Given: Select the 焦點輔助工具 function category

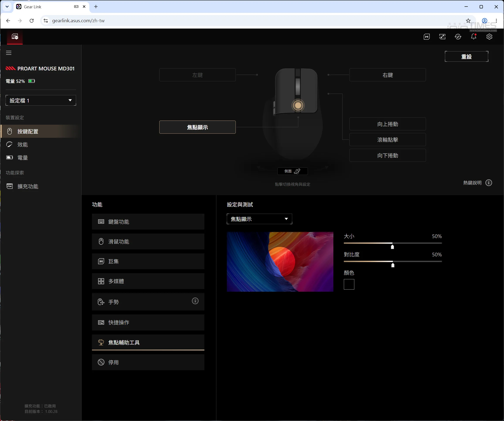Looking at the screenshot, I should click(148, 343).
